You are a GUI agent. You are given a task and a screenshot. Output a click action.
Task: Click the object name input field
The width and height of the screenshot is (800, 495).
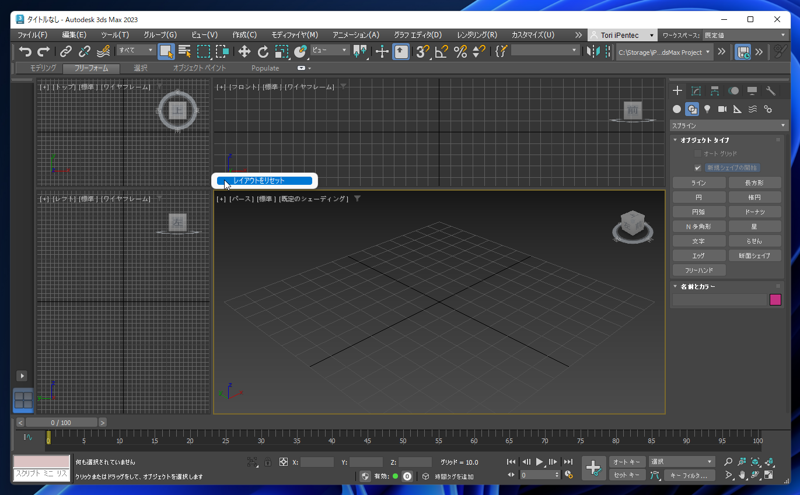719,300
